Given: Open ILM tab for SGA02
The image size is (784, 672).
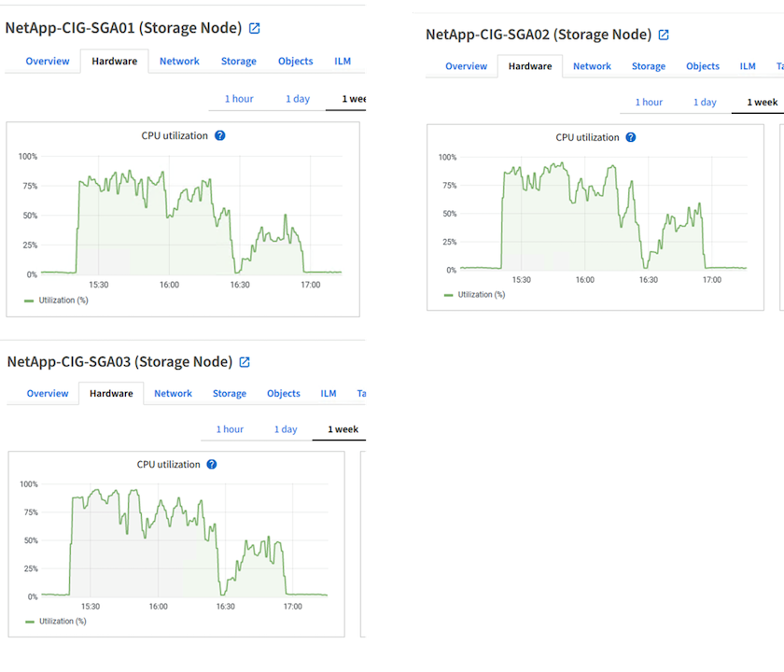Looking at the screenshot, I should (748, 66).
